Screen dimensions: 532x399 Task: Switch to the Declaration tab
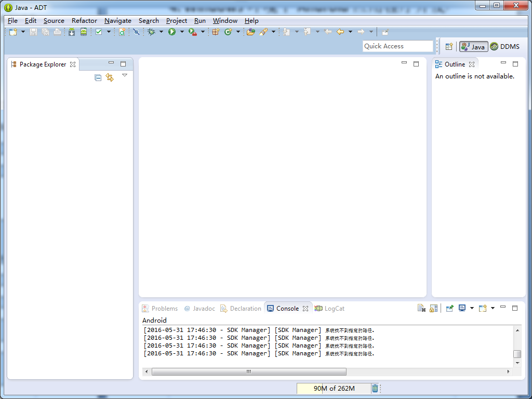pos(241,309)
